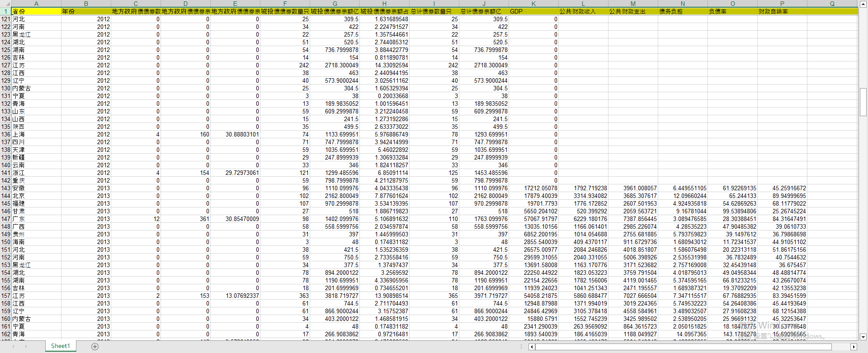Viewport: 868px width, 353px height.
Task: Select the cell containing 13.07692337
Action: point(235,296)
